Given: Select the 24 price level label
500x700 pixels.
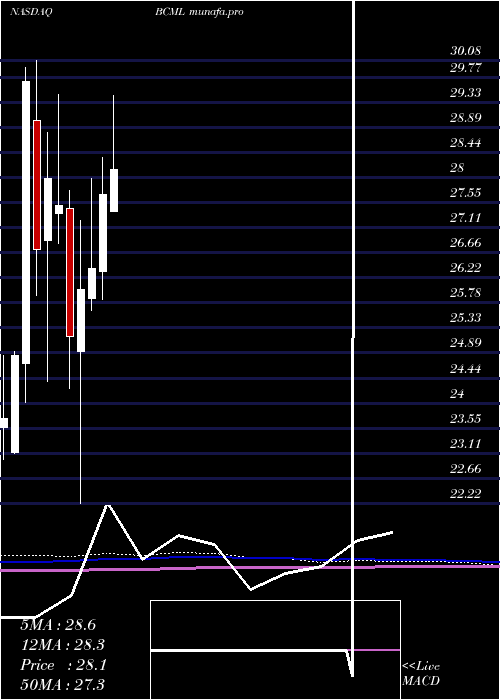Looking at the screenshot, I should point(458,394).
